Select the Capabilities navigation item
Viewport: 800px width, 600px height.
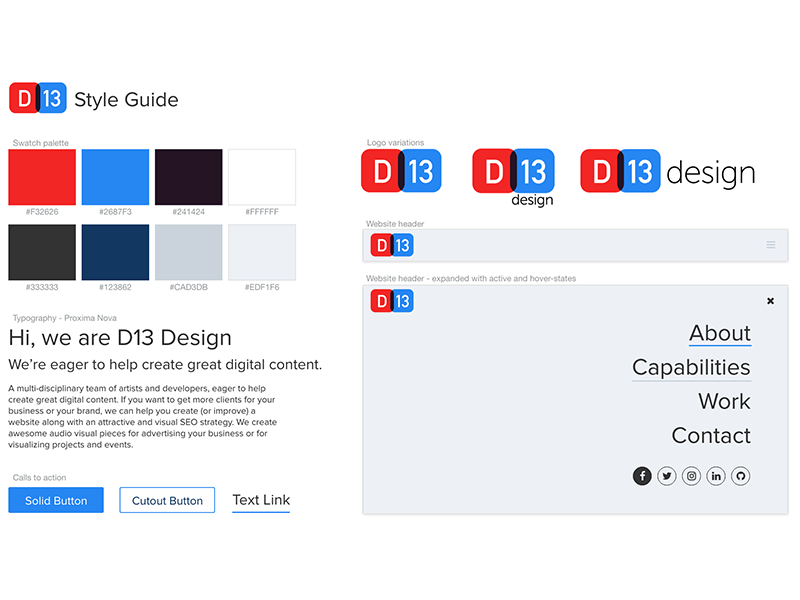691,367
